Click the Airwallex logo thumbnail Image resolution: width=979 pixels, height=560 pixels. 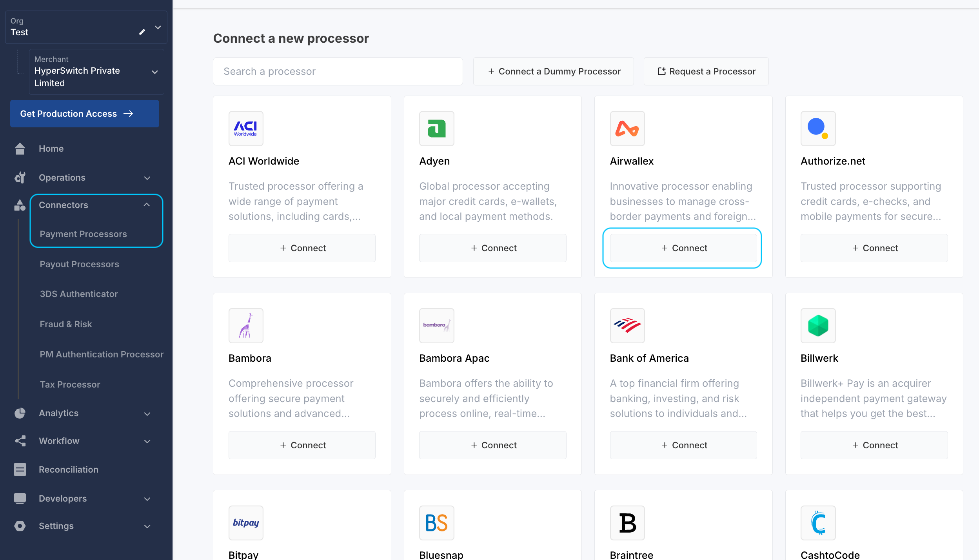(x=627, y=129)
